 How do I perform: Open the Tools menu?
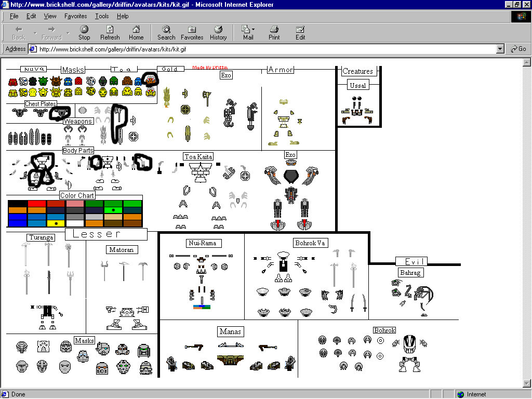point(102,16)
